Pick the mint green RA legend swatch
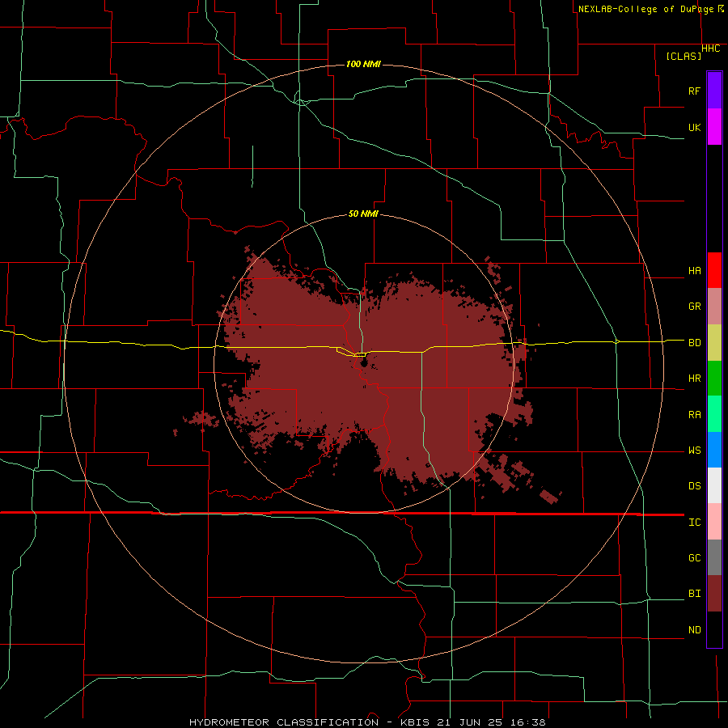 click(x=714, y=414)
